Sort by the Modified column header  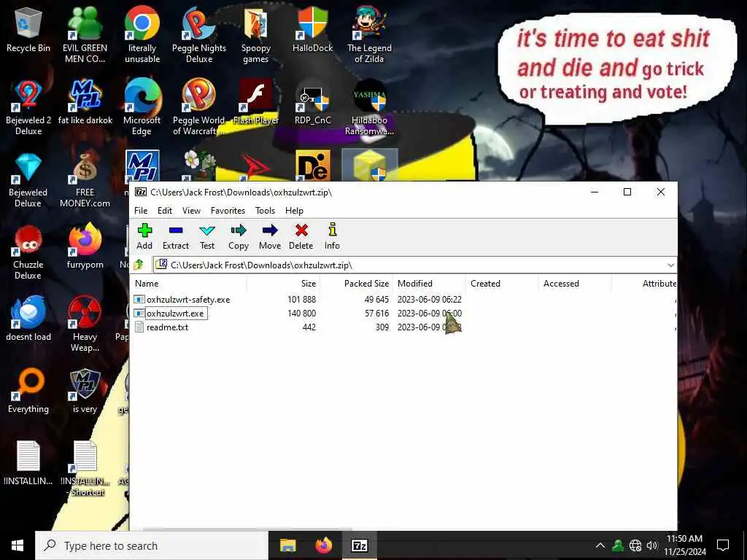[x=429, y=284]
